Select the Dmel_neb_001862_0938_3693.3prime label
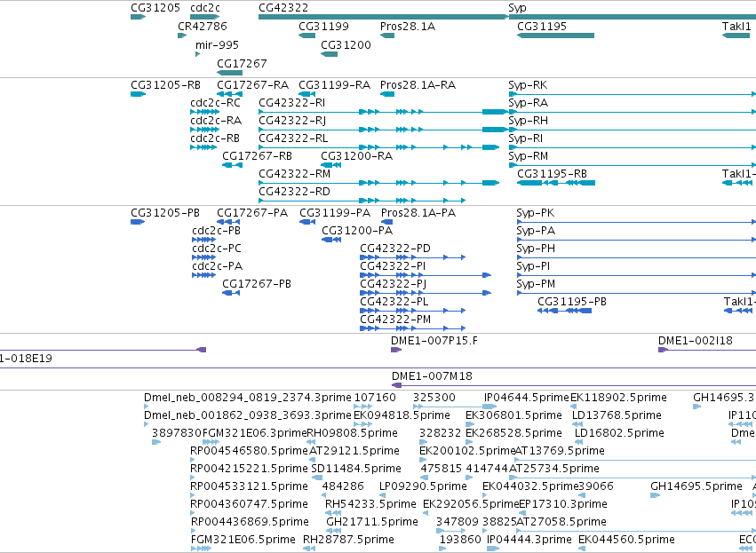Viewport: 756px width, 553px height. pos(248,415)
